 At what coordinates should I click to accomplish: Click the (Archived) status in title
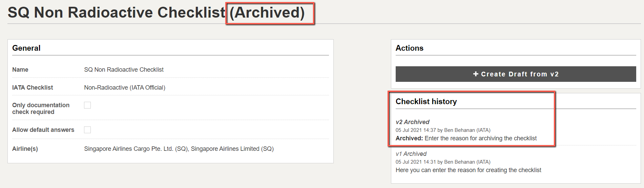(x=267, y=13)
